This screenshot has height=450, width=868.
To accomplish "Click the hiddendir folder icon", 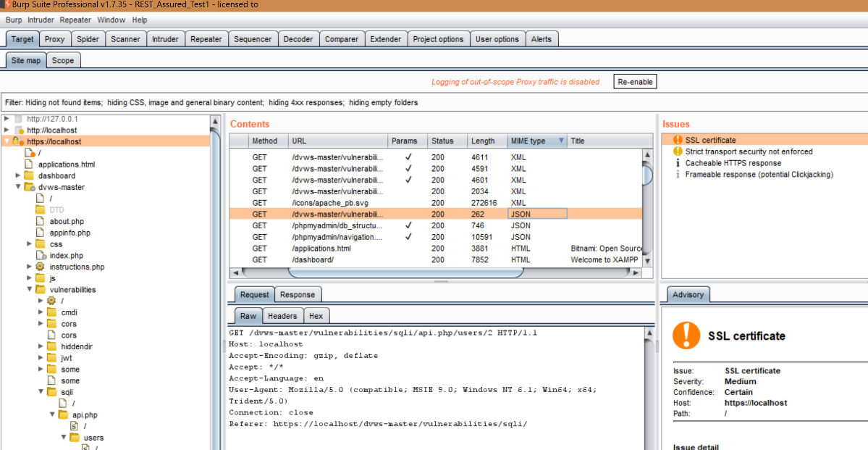I will [51, 346].
